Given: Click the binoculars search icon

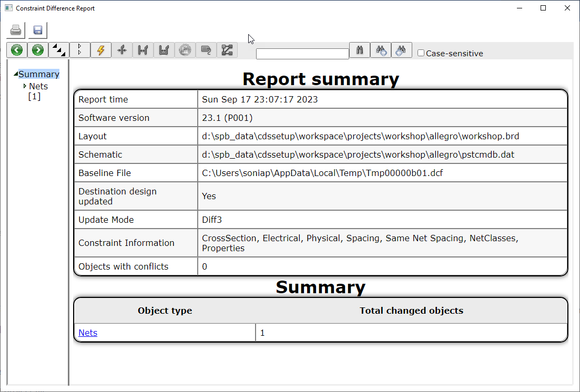Looking at the screenshot, I should click(360, 50).
